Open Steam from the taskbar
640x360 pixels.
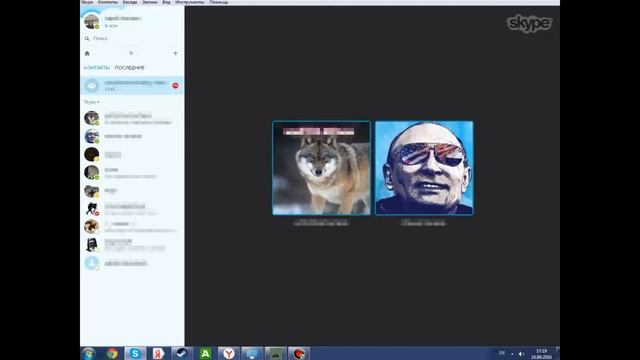(x=182, y=353)
